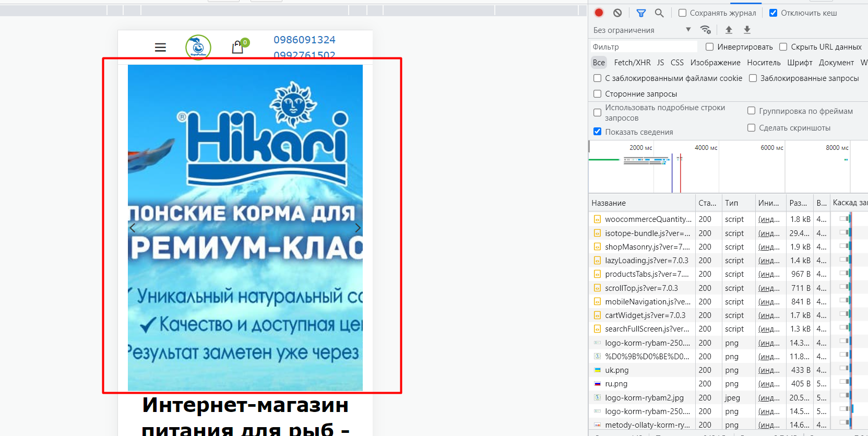Tick the 'Инвертировать' checkbox

[x=709, y=47]
